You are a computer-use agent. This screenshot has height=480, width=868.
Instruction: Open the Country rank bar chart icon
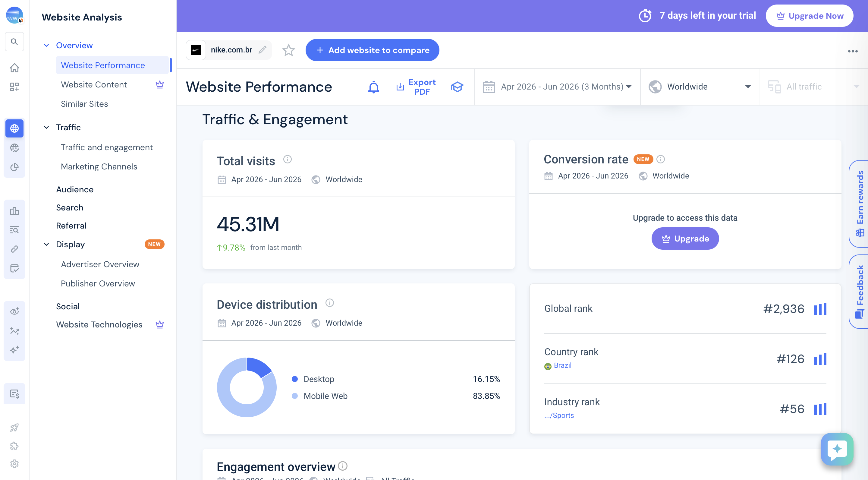click(x=820, y=359)
